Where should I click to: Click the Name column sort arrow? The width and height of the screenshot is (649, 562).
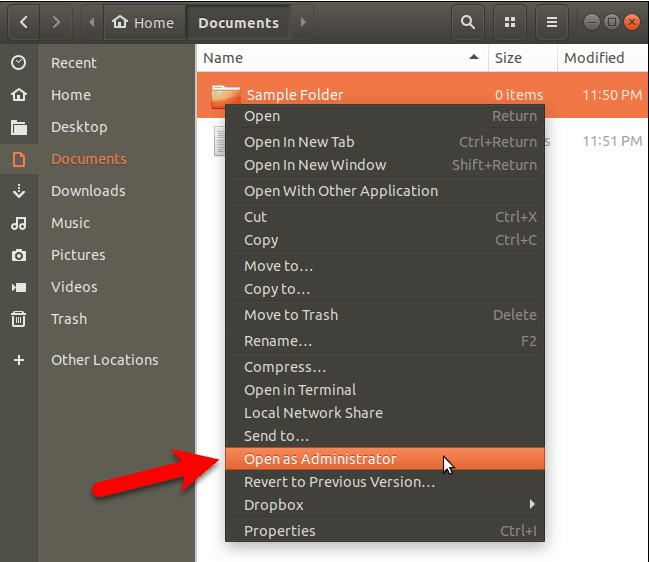coord(473,58)
